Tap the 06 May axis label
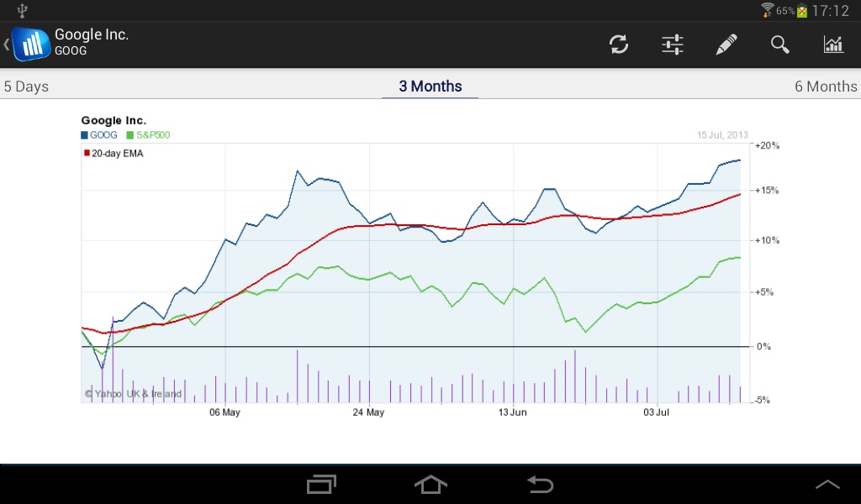 click(224, 412)
